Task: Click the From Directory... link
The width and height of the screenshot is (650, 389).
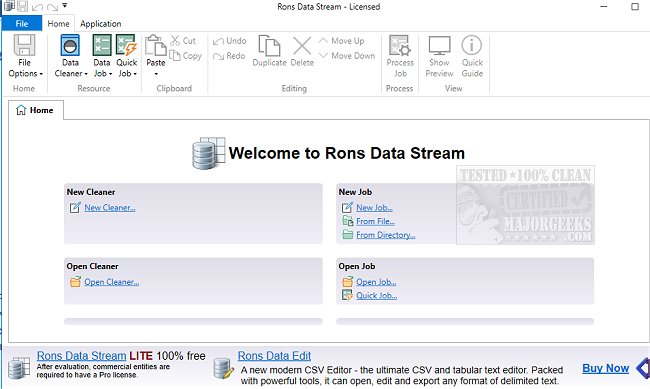Action: pyautogui.click(x=386, y=235)
